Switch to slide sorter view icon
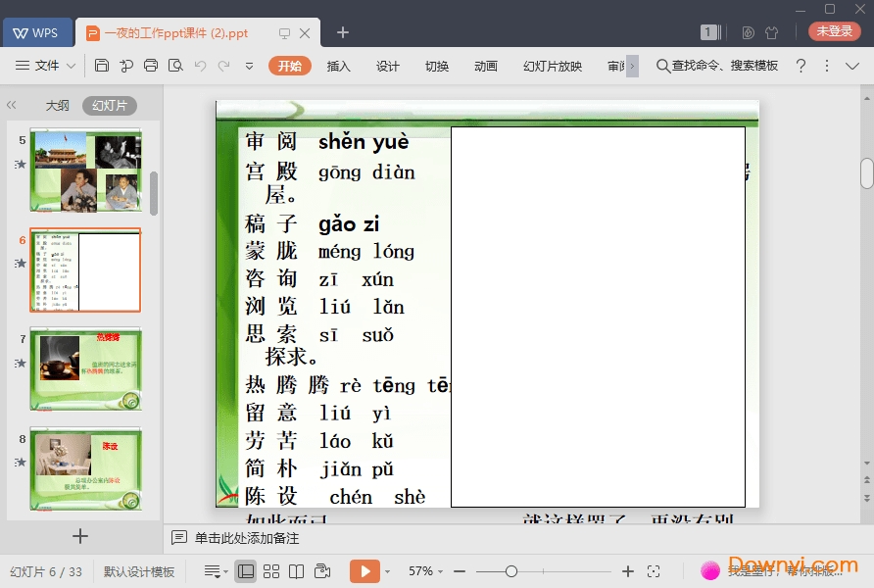Viewport: 874px width, 588px height. (x=271, y=571)
